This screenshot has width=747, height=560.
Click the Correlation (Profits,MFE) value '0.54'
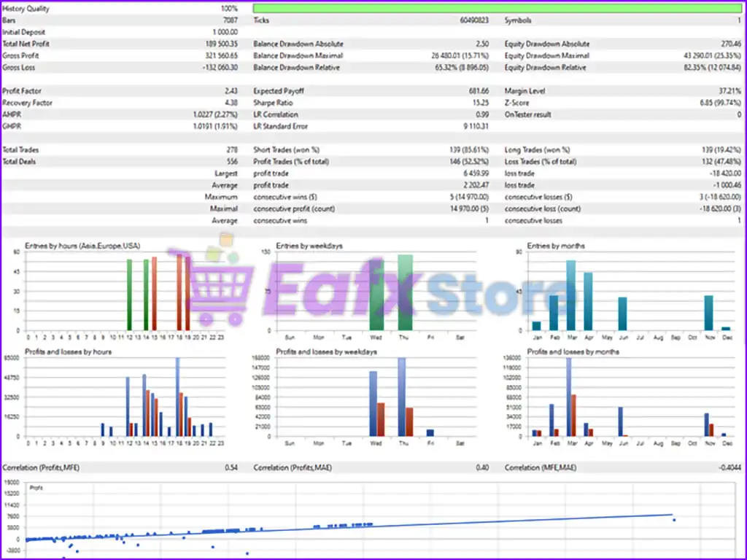click(231, 467)
